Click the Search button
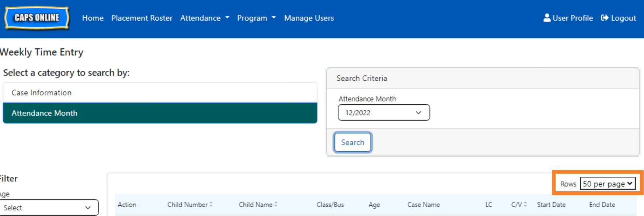644x216 pixels. coord(352,142)
